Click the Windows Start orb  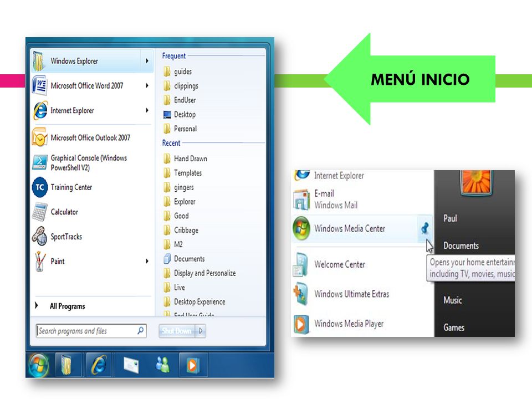click(38, 365)
